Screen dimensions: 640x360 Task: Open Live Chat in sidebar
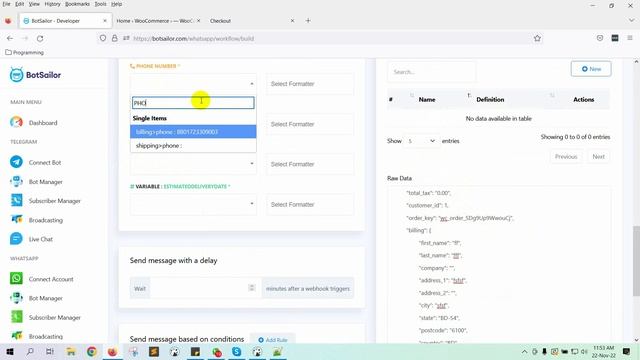[40, 239]
